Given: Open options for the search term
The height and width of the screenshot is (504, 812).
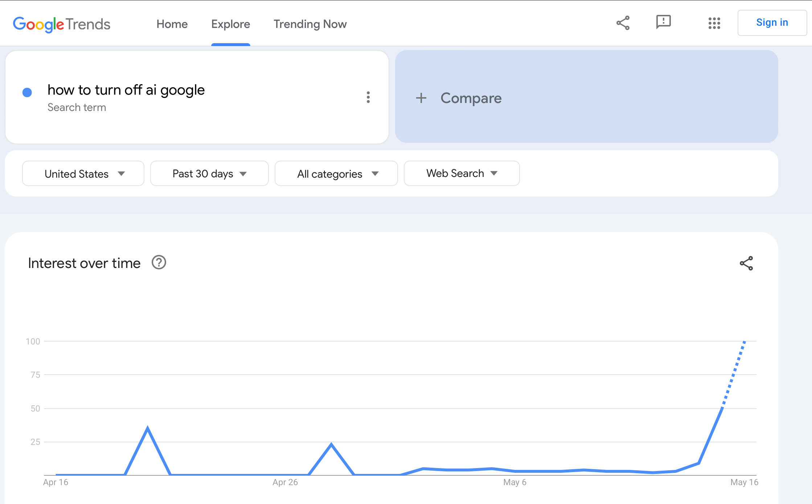Looking at the screenshot, I should point(368,97).
